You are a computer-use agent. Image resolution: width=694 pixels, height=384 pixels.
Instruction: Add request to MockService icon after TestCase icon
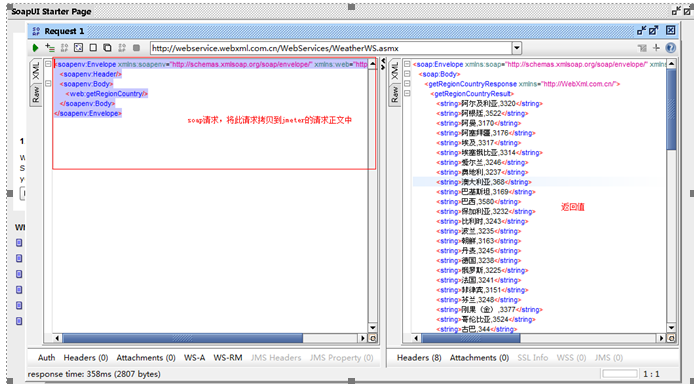tap(65, 48)
